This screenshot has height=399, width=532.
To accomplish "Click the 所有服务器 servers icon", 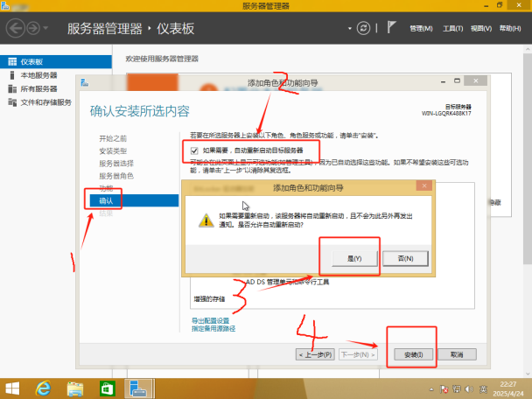I will click(x=12, y=89).
